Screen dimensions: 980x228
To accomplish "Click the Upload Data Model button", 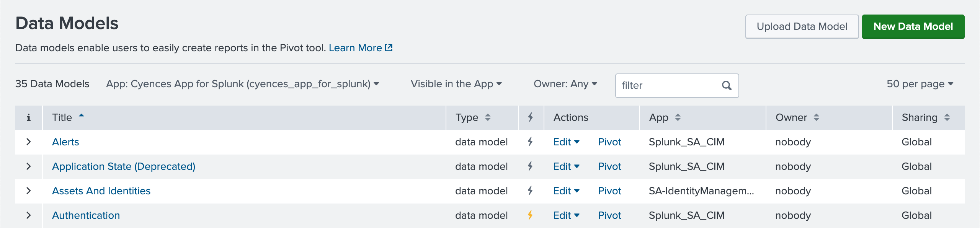I will [802, 26].
